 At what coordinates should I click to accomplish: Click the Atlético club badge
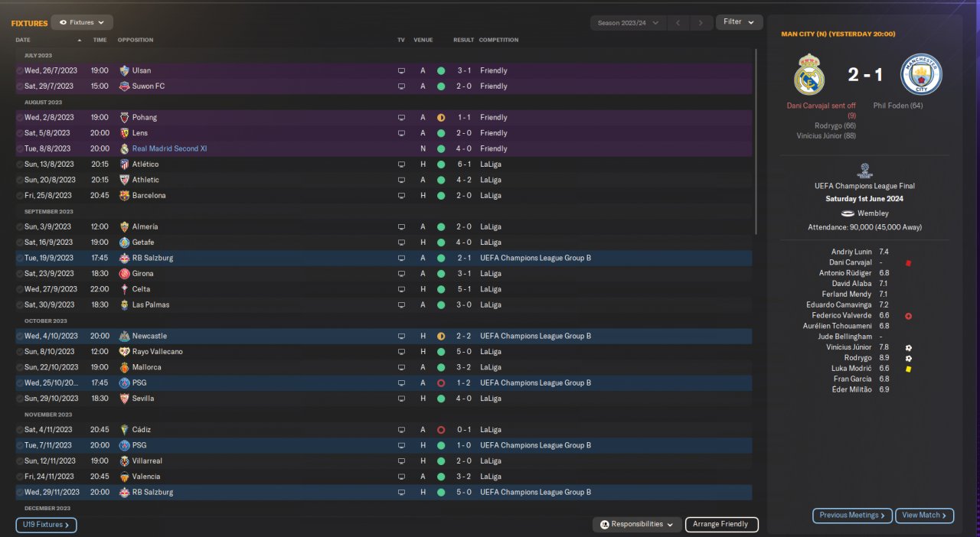[124, 164]
